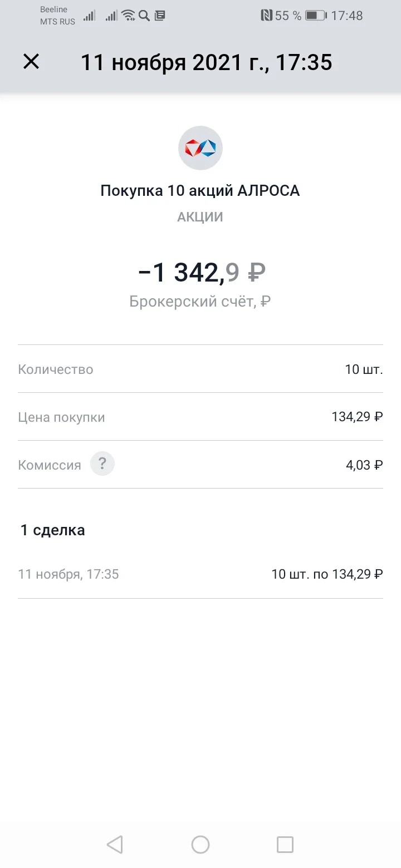This screenshot has height=868, width=401.
Task: Tap the ALROSA company logo
Action: tap(200, 148)
